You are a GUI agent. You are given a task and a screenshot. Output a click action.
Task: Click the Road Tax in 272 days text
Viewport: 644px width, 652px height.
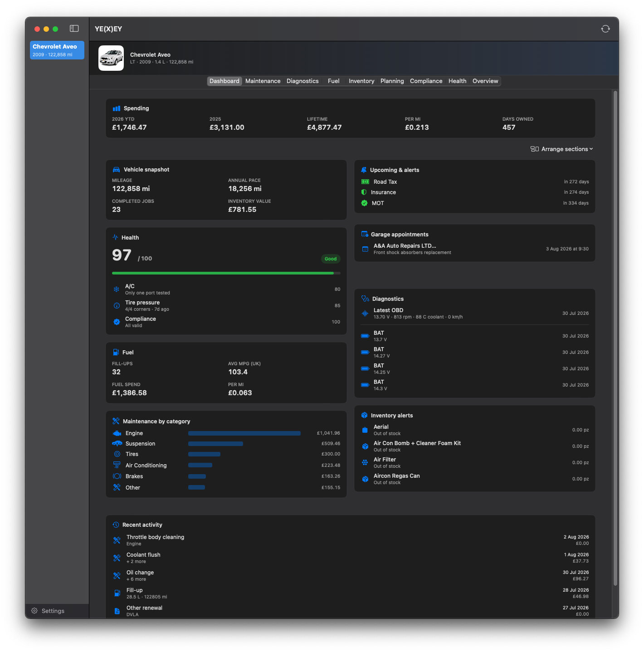pos(576,181)
